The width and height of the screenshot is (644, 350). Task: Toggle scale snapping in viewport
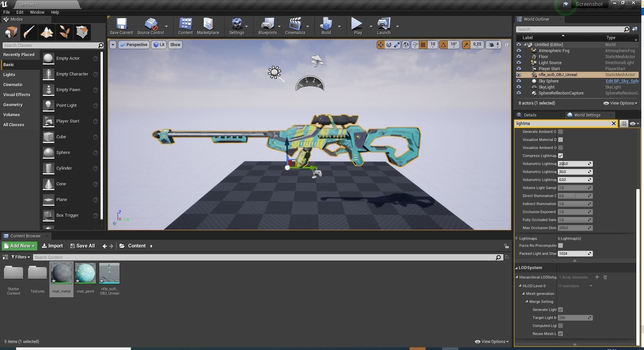466,44
